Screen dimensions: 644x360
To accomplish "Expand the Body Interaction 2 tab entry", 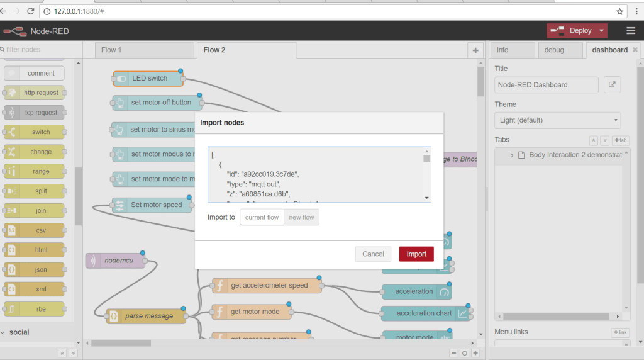I will click(512, 155).
